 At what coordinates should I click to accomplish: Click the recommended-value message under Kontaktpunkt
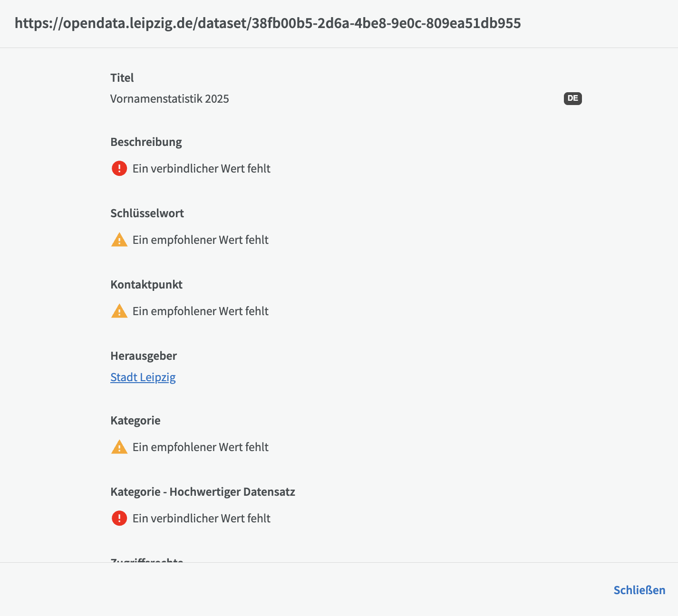click(x=200, y=311)
